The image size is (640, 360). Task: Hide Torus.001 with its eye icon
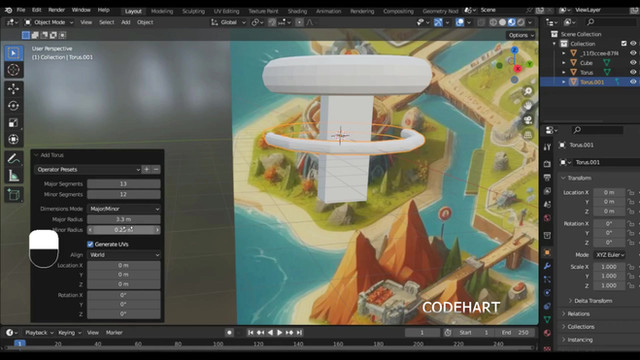[633, 82]
